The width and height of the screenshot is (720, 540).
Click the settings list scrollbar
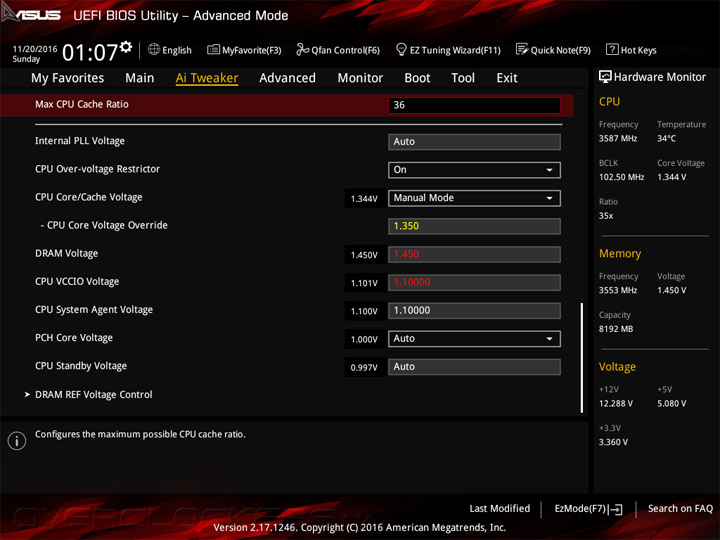[x=582, y=358]
